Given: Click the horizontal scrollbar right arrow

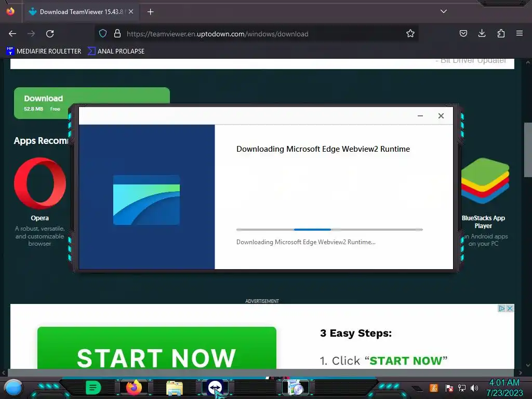Looking at the screenshot, I should click(521, 373).
